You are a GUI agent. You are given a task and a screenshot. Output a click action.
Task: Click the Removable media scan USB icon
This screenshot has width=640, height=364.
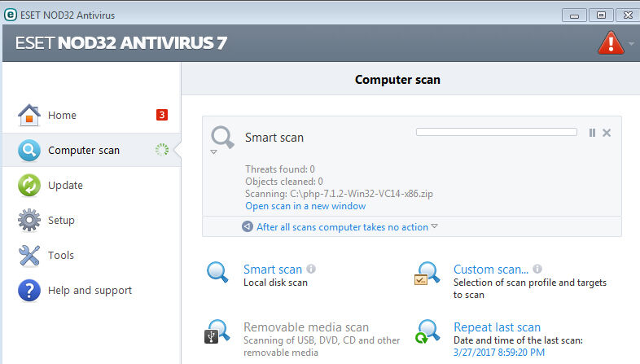pos(217,331)
